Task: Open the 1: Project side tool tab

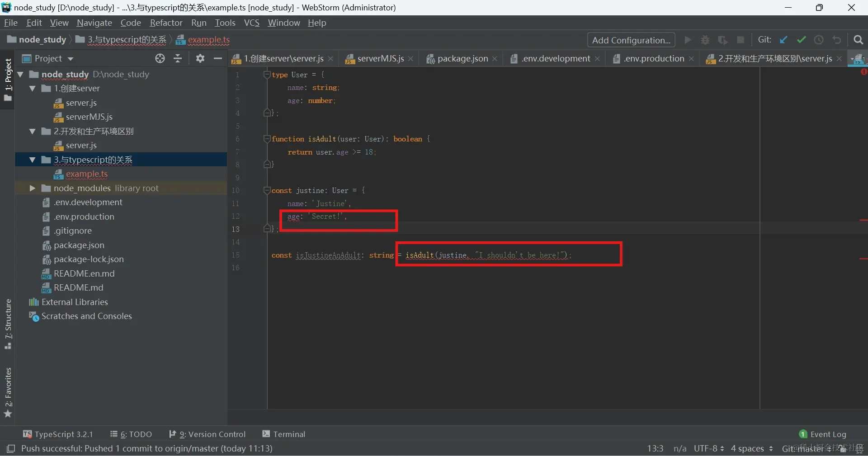Action: pos(8,80)
